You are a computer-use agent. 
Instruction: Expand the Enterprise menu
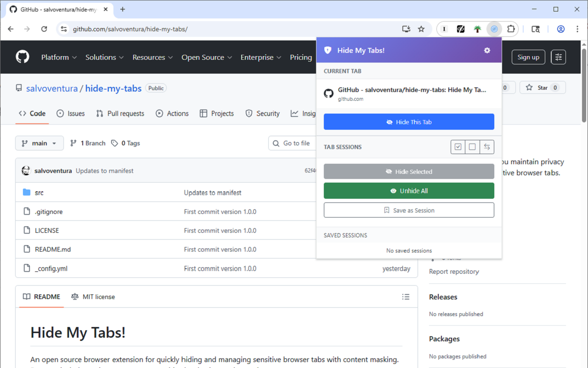261,57
